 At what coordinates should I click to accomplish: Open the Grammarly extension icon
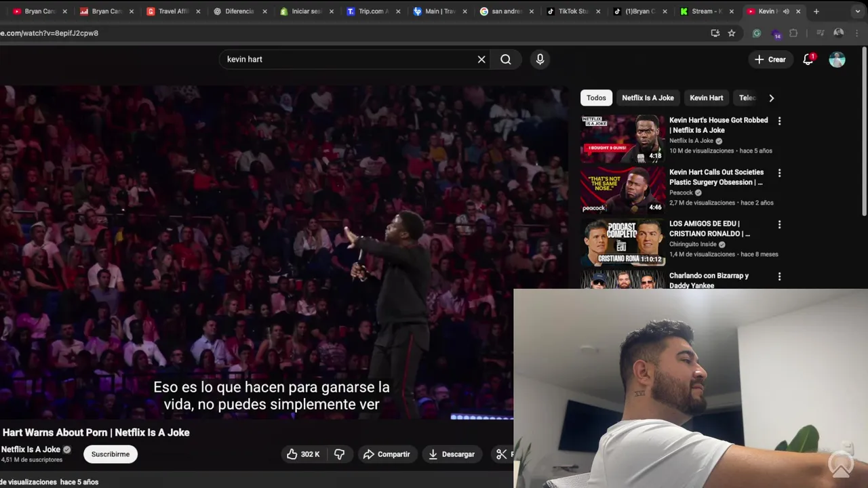pyautogui.click(x=757, y=33)
